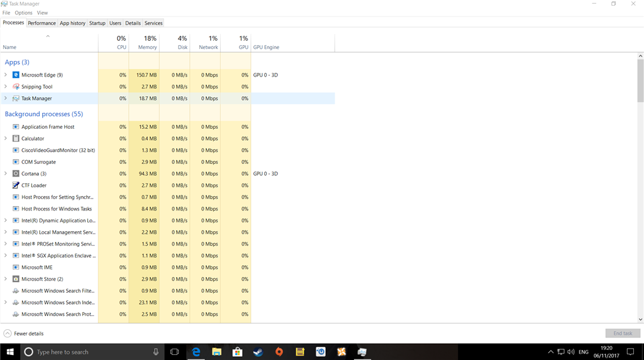Viewport: 644px width, 360px height.
Task: Open the Options menu
Action: [23, 13]
